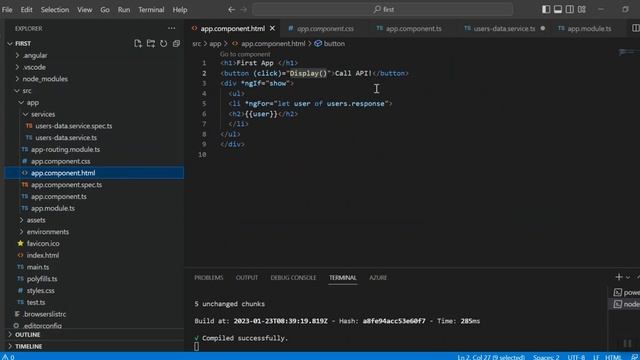640x360 pixels.
Task: Expand the assets folder
Action: pos(36,220)
